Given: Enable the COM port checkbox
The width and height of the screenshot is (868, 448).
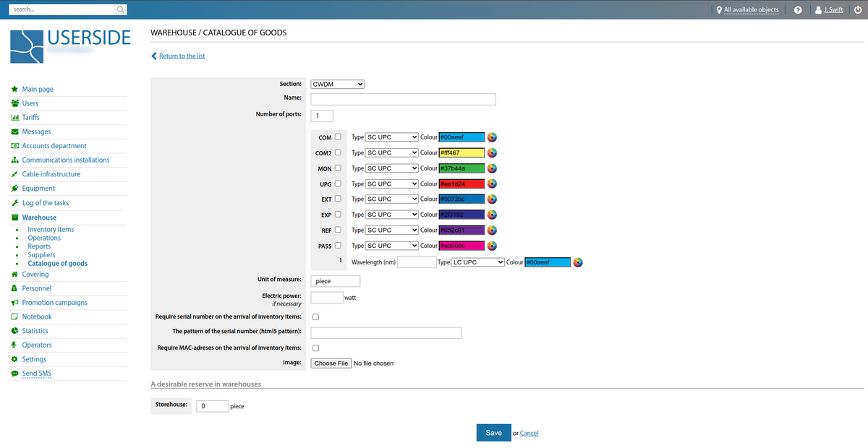Looking at the screenshot, I should 338,137.
